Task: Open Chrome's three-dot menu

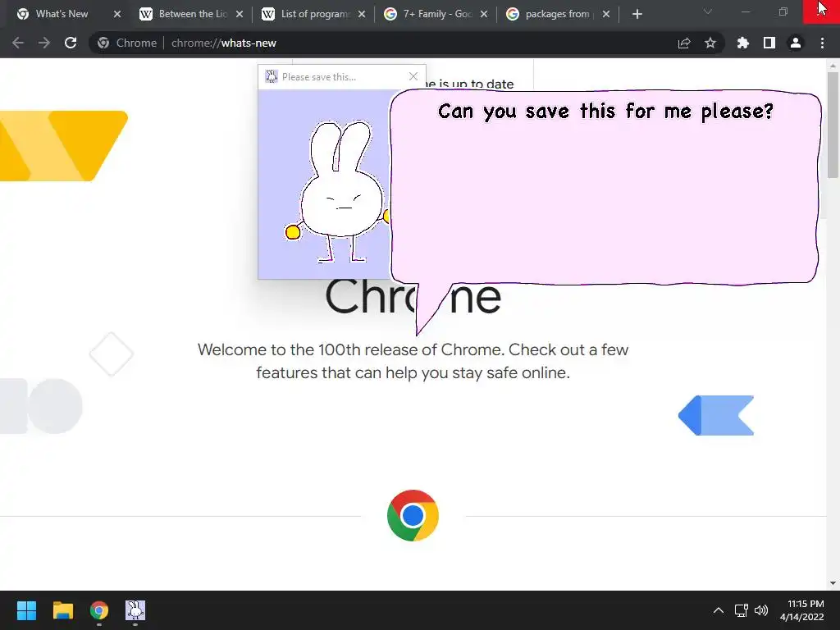Action: click(822, 43)
